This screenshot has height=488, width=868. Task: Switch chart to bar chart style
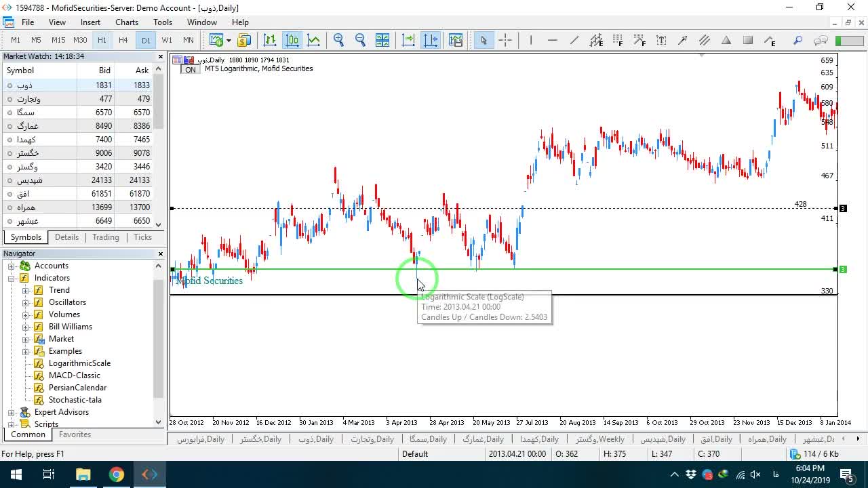point(270,40)
